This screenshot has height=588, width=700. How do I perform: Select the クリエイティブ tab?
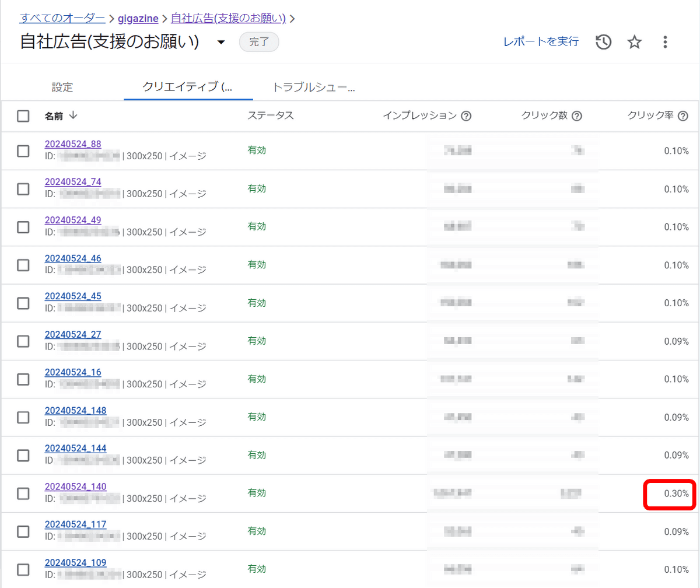[x=188, y=87]
